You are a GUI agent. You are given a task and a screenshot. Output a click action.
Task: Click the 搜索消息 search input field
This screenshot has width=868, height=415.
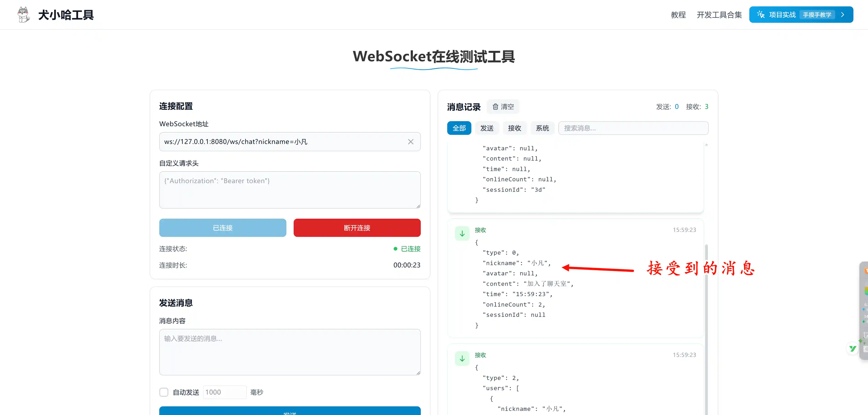pyautogui.click(x=634, y=128)
